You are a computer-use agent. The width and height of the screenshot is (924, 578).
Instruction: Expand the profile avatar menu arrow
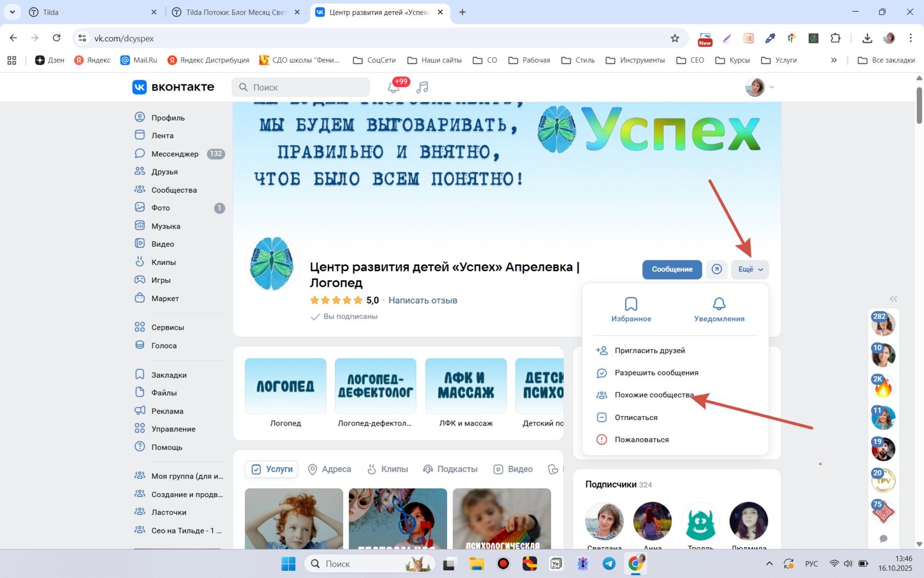(772, 87)
